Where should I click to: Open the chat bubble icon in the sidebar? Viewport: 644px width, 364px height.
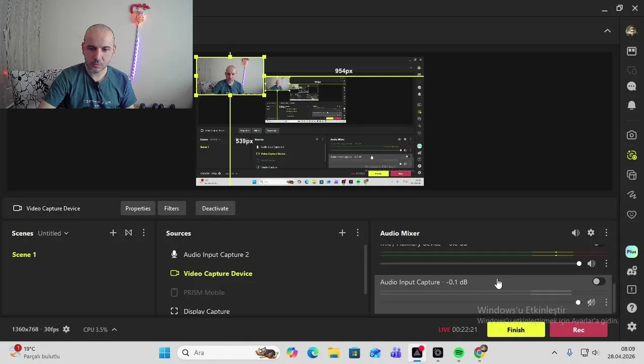tap(631, 86)
